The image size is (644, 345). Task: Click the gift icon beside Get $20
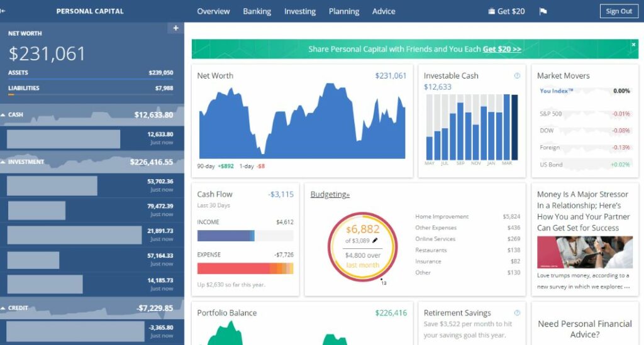tap(491, 11)
